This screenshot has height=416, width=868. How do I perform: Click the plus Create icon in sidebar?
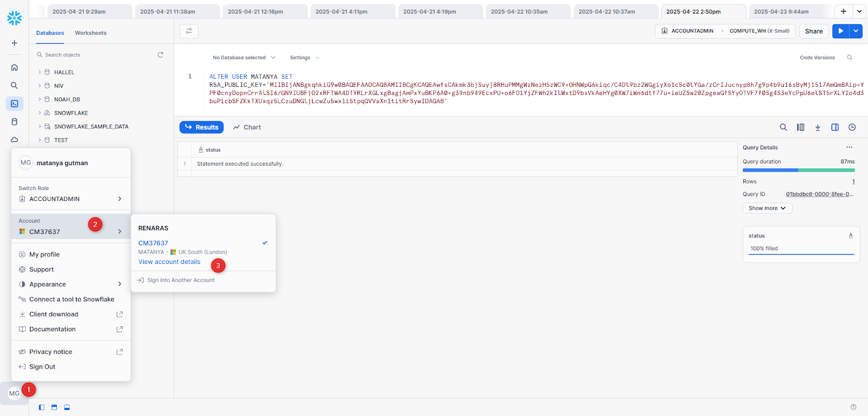tap(14, 43)
